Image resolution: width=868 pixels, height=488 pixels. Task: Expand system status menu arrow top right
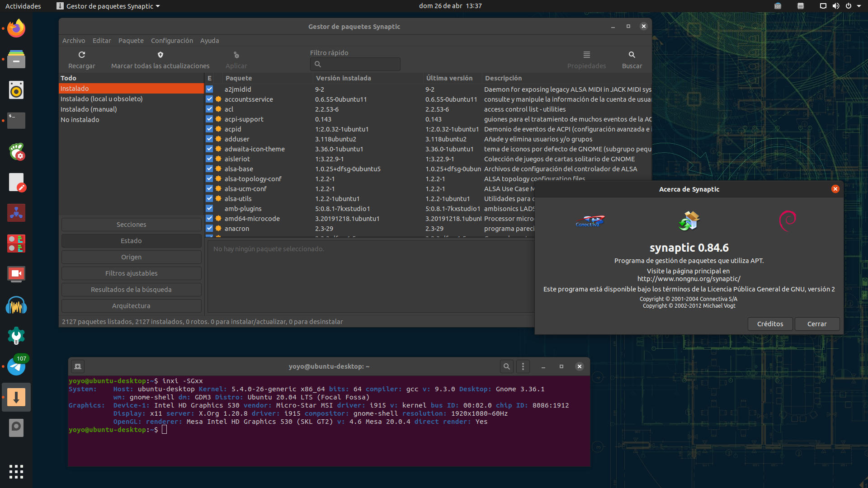859,6
